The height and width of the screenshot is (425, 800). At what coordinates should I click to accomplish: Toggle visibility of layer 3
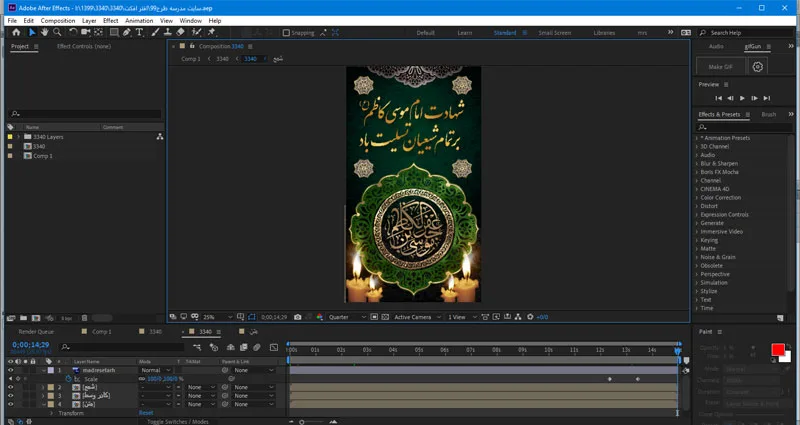(x=10, y=395)
